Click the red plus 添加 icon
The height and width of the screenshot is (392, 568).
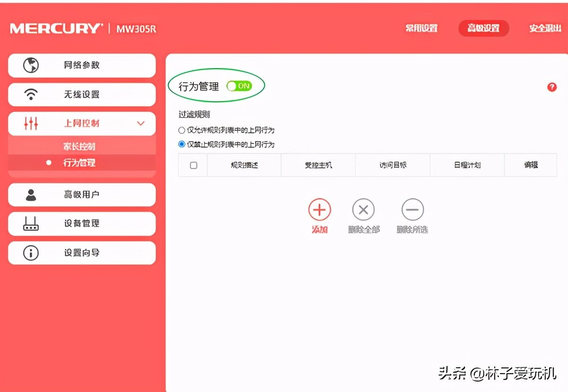pyautogui.click(x=319, y=210)
